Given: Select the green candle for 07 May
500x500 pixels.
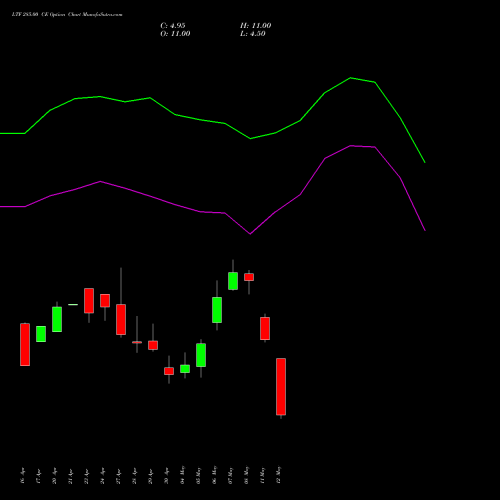Looking at the screenshot, I should [233, 281].
